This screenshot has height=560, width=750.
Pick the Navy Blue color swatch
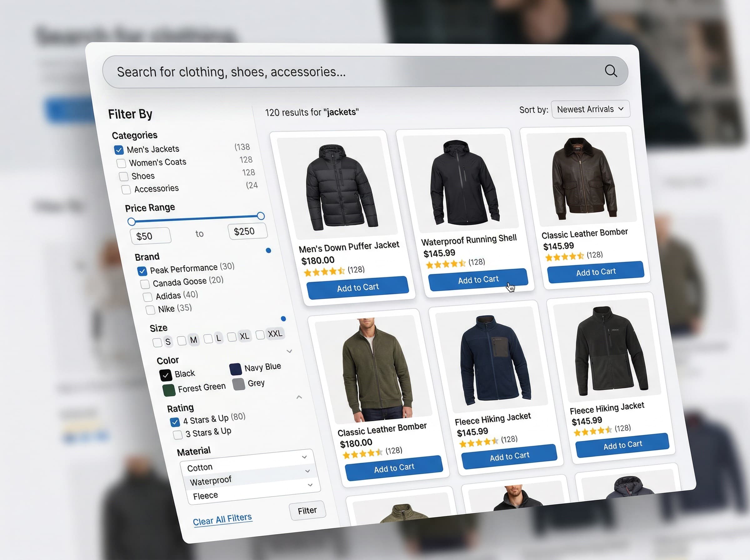(235, 369)
